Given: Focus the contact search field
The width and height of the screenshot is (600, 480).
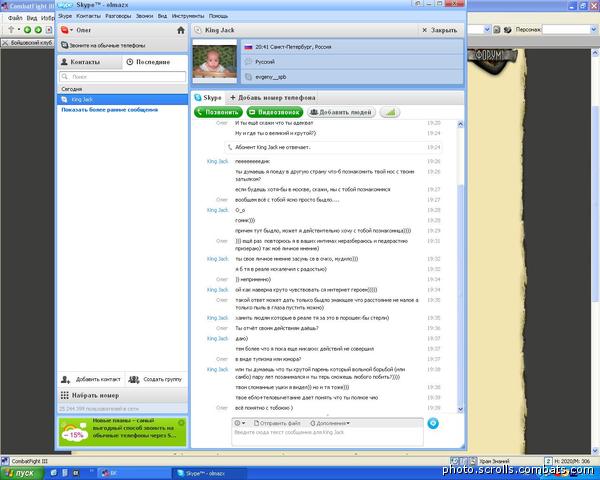Looking at the screenshot, I should tap(122, 77).
